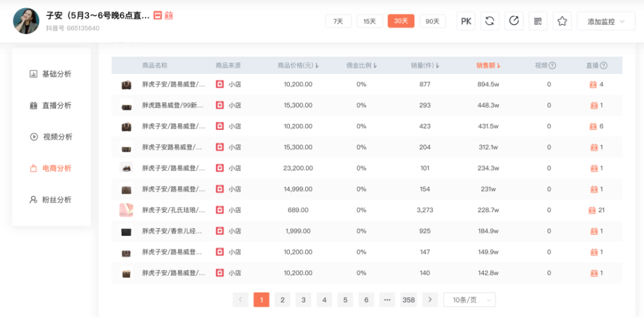Click the 小店 shop icon in the 925 sales row
Image resolution: width=644 pixels, height=317 pixels.
220,231
